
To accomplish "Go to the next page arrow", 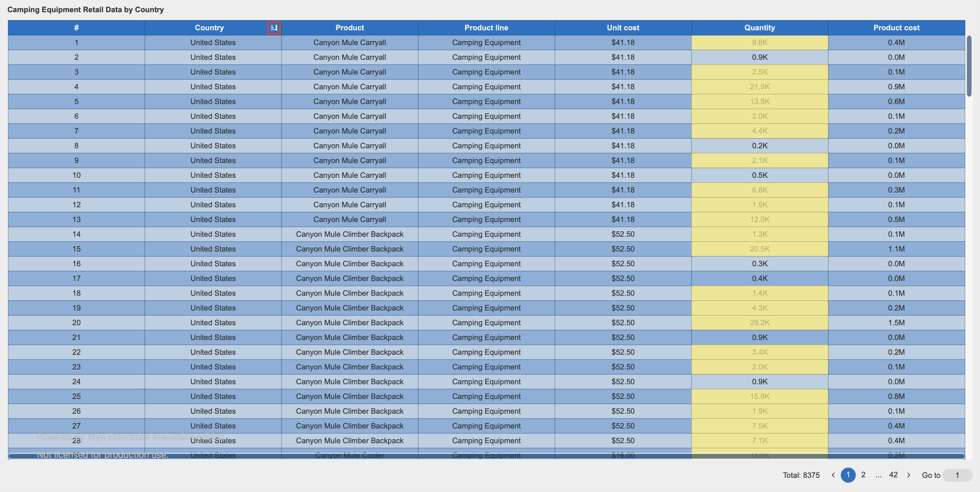I will point(909,475).
